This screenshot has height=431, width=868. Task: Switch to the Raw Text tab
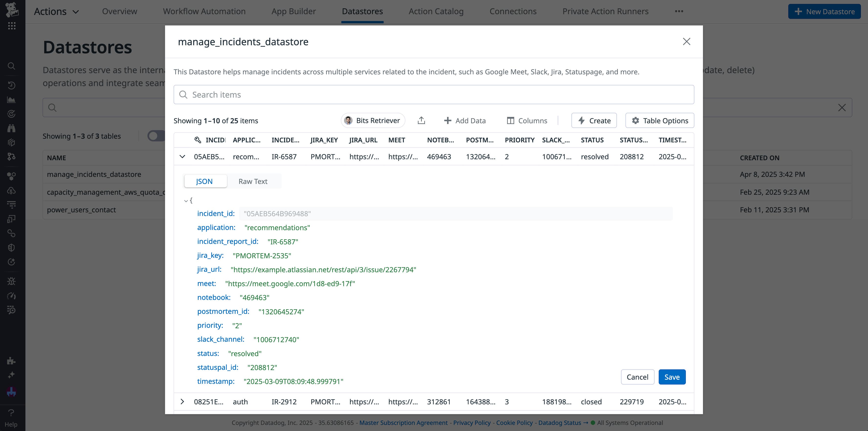tap(253, 181)
